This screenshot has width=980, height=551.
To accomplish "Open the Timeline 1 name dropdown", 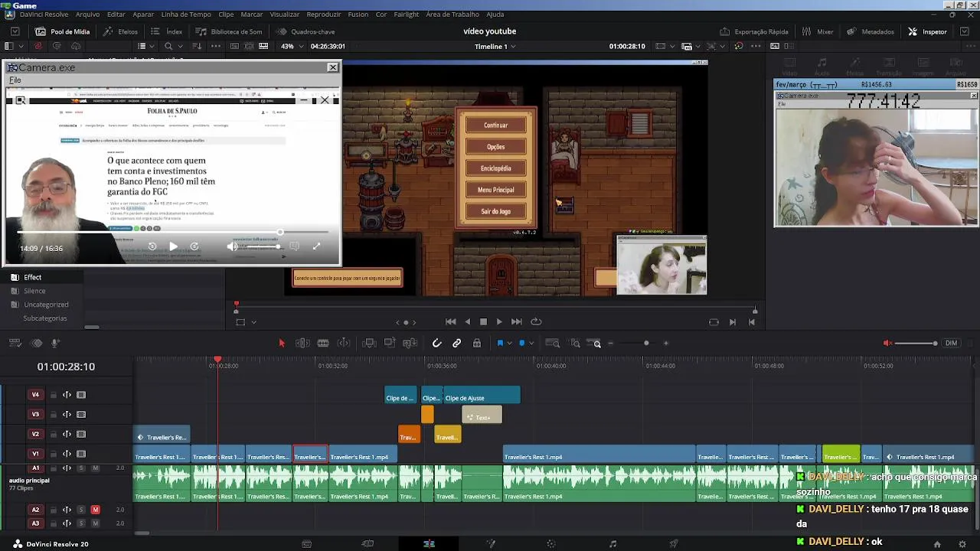I will coord(495,46).
